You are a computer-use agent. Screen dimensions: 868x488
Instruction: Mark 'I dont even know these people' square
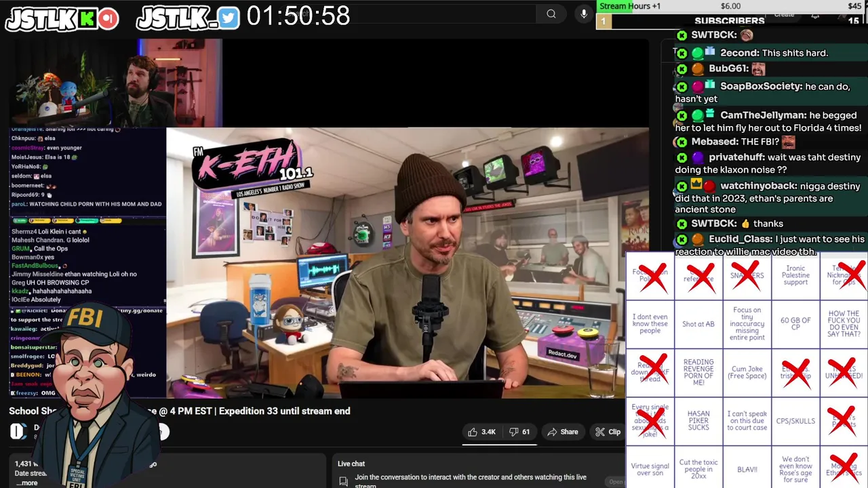coord(650,324)
